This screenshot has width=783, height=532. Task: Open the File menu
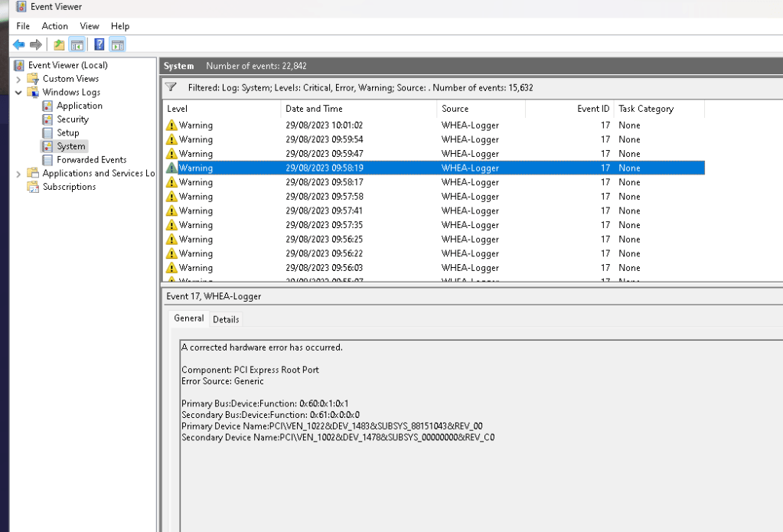pos(23,26)
